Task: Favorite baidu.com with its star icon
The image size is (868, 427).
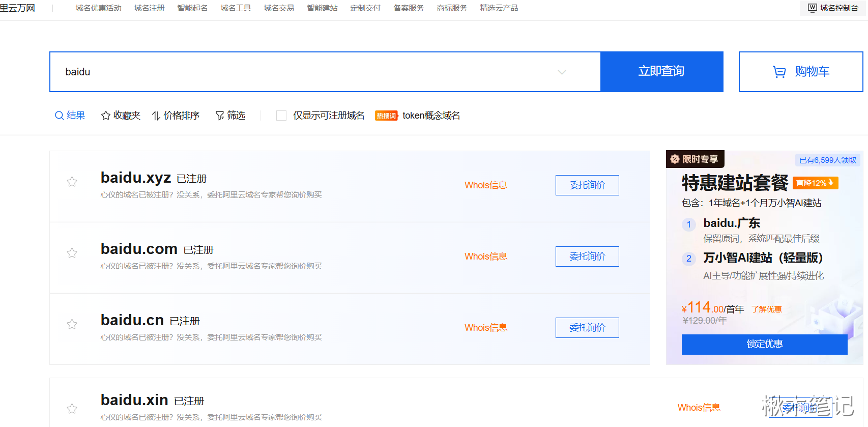Action: (x=72, y=253)
